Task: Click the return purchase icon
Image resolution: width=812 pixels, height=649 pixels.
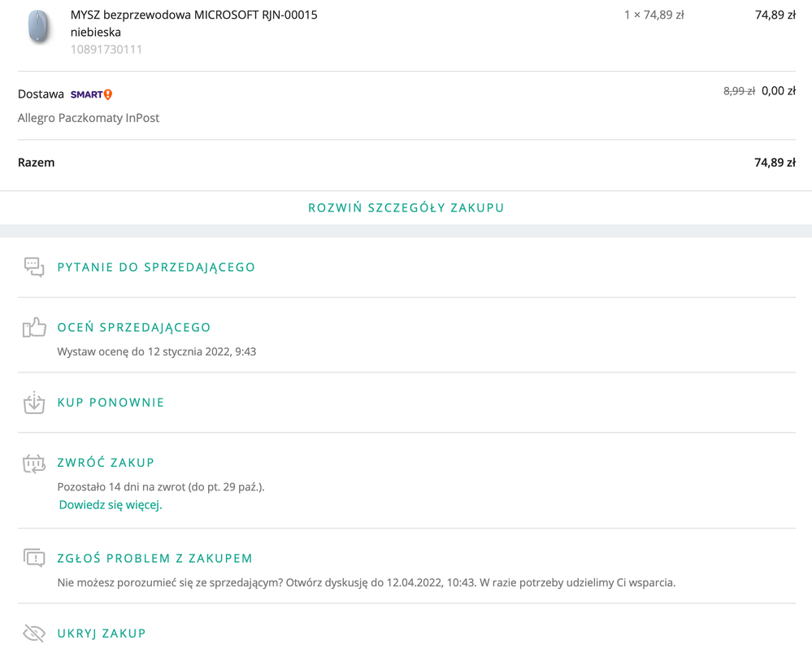Action: coord(34,463)
